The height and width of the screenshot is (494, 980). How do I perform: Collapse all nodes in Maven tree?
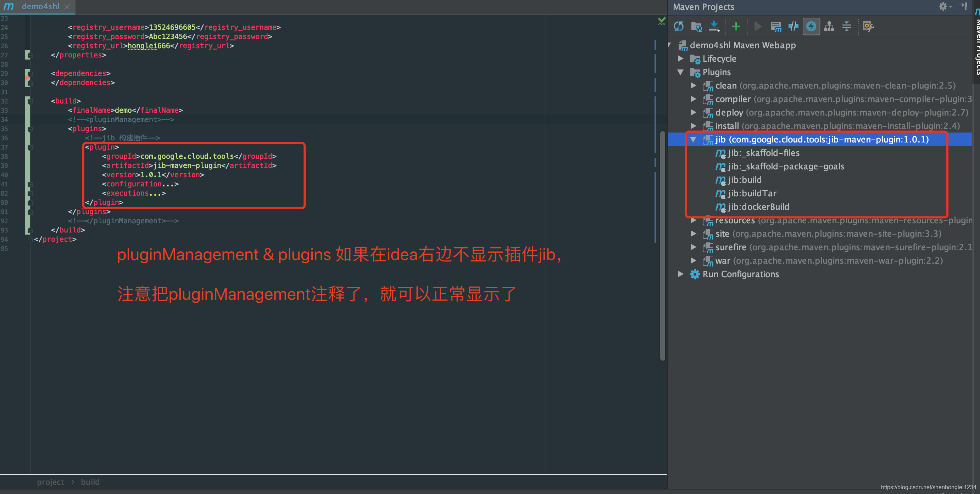847,26
